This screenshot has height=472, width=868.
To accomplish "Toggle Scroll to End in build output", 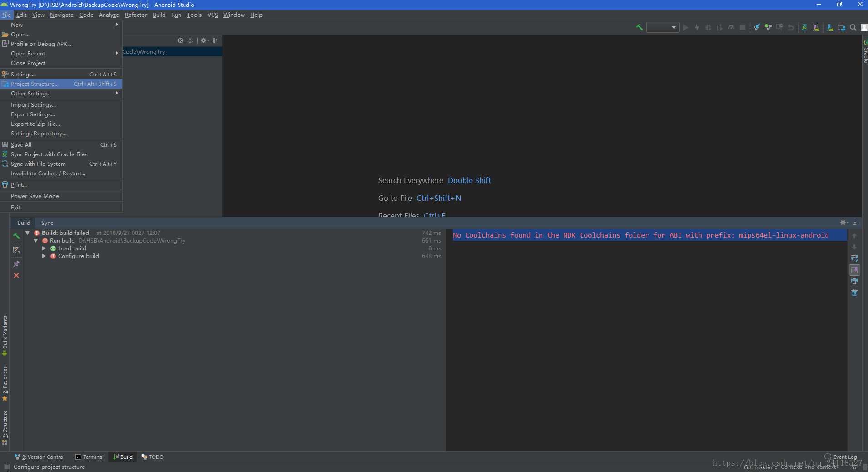I will (x=854, y=270).
